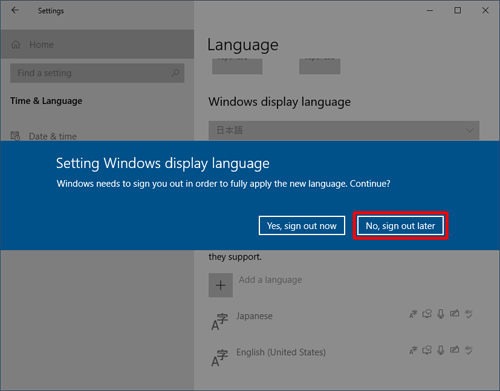
Task: Go back with the Settings back arrow
Action: [15, 10]
